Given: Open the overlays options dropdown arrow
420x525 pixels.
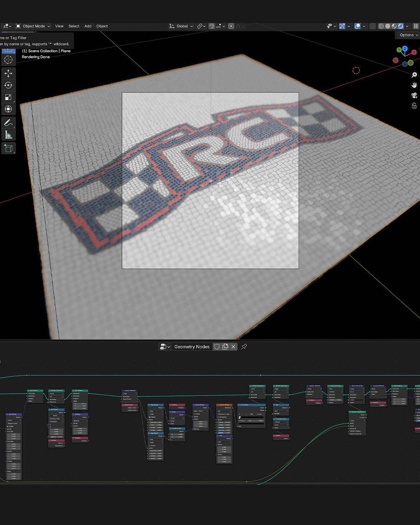Looking at the screenshot, I should [x=364, y=26].
